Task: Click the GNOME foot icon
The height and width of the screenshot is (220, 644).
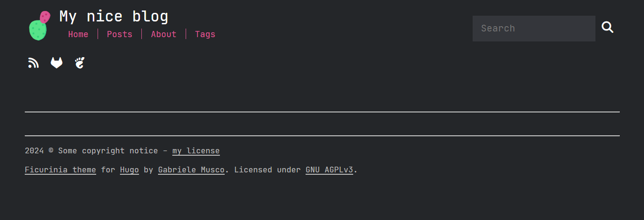Action: pyautogui.click(x=80, y=63)
